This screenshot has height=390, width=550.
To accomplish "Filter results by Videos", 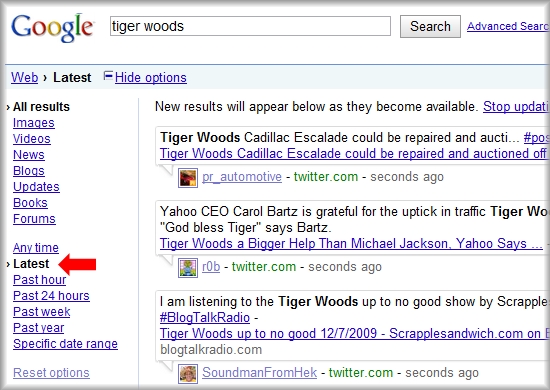I will pyautogui.click(x=32, y=139).
